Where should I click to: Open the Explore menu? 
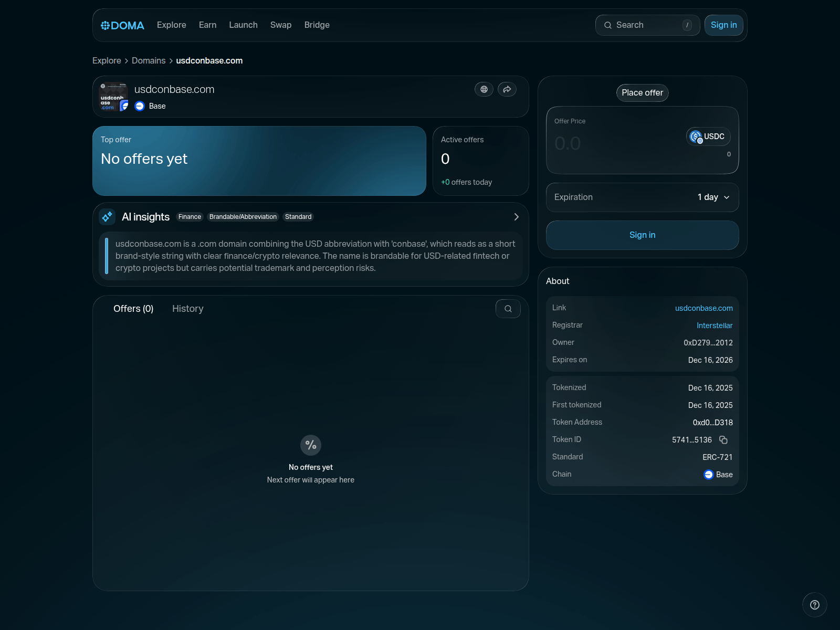[172, 25]
